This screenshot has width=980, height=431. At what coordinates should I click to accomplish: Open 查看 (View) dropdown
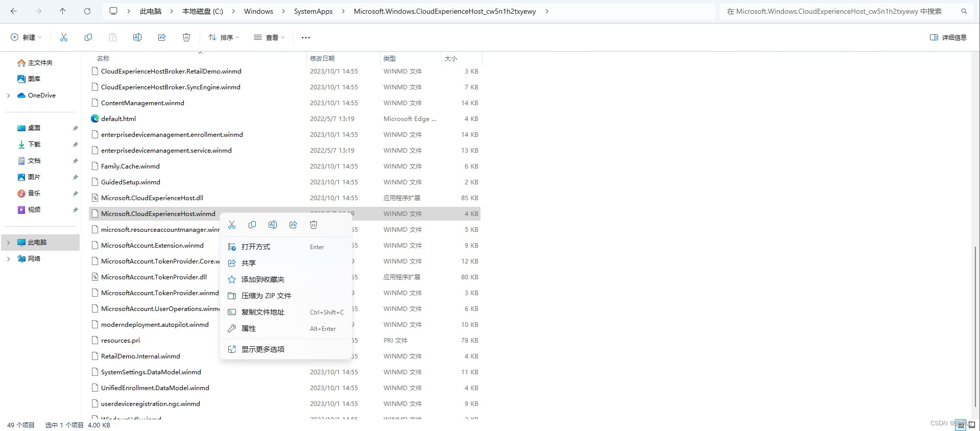click(x=269, y=37)
